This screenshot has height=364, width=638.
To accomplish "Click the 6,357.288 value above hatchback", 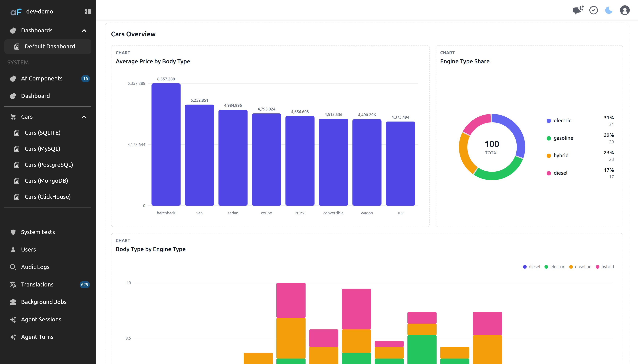I will point(166,79).
